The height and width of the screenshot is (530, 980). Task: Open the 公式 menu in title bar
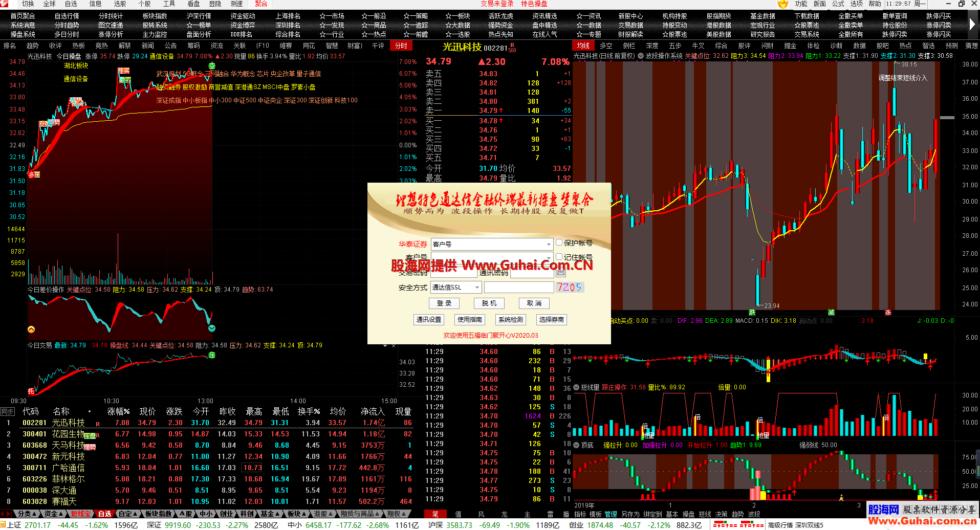[838, 4]
